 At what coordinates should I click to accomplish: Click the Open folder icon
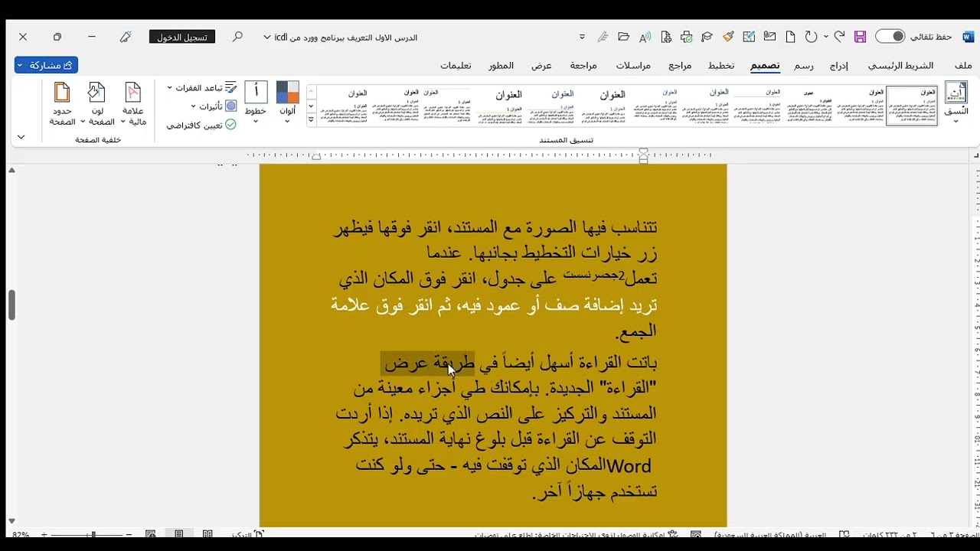click(x=623, y=37)
